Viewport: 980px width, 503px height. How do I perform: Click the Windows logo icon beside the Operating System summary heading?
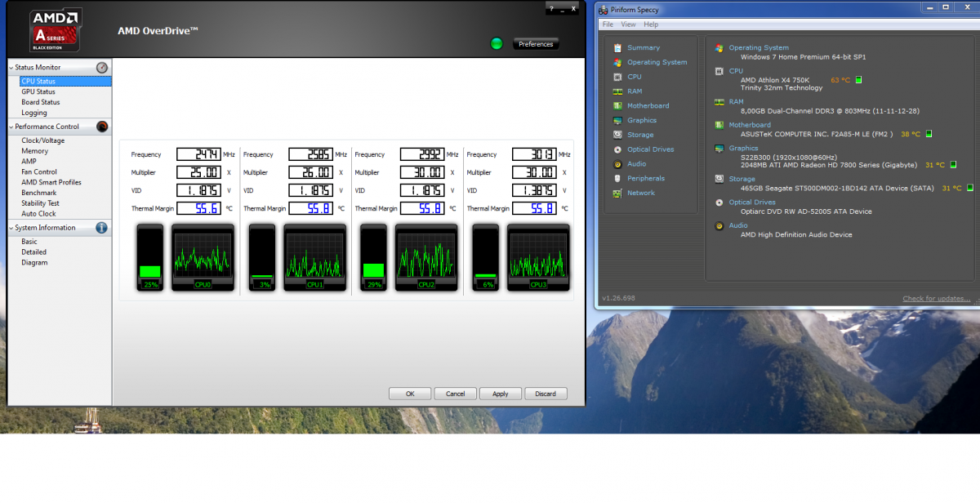719,48
